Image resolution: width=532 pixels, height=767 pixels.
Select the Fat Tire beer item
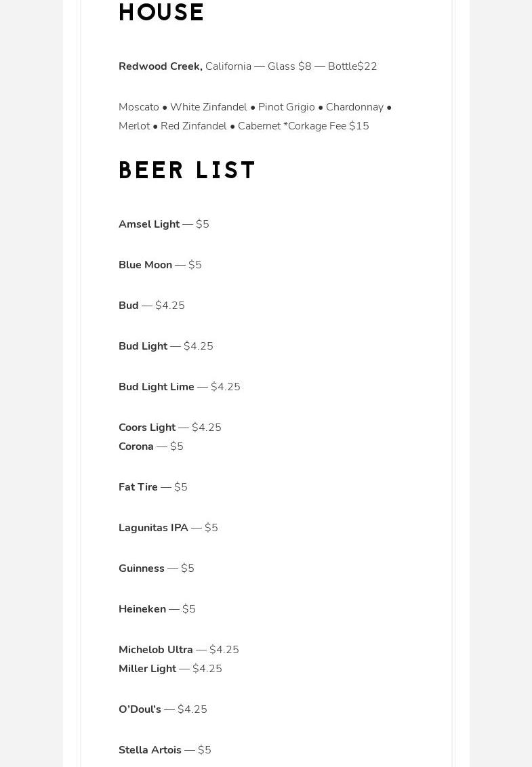138,487
